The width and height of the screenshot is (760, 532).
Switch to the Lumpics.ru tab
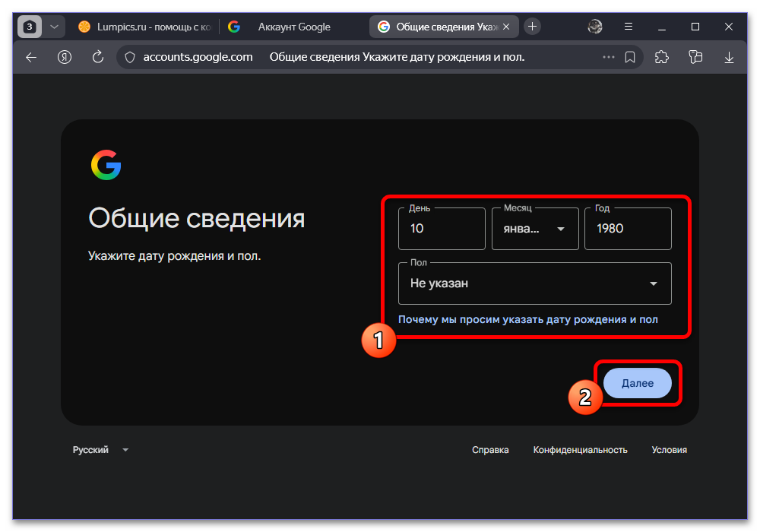pos(145,27)
